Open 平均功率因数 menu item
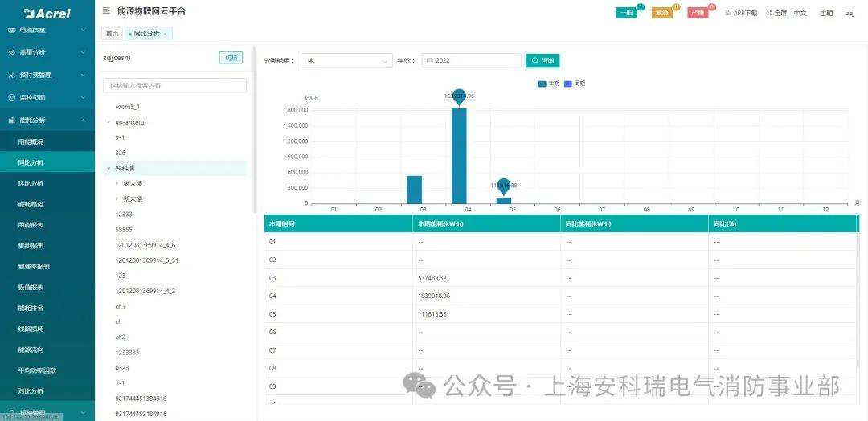The width and height of the screenshot is (868, 421). tap(47, 370)
